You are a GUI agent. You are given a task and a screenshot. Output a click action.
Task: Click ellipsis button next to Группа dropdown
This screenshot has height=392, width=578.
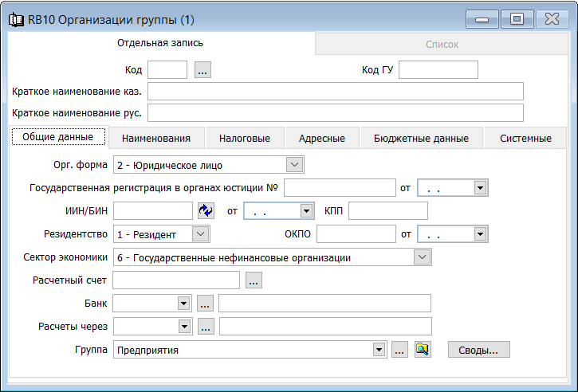point(400,350)
